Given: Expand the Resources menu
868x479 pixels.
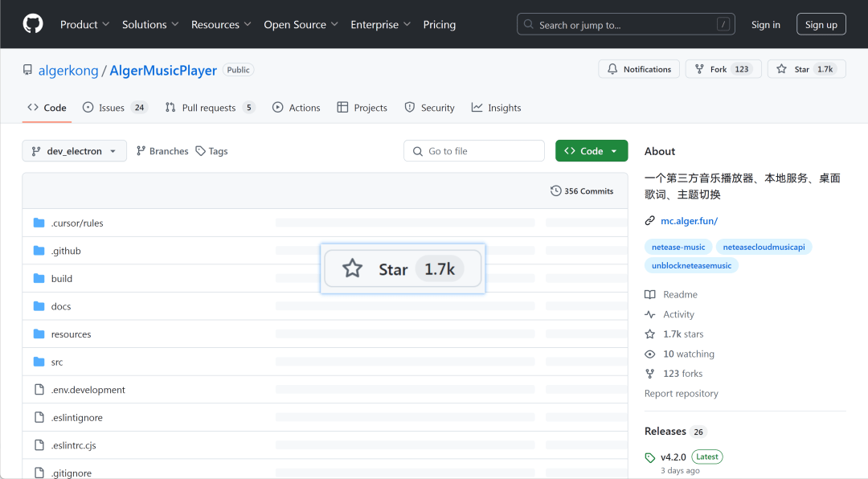Looking at the screenshot, I should (221, 24).
